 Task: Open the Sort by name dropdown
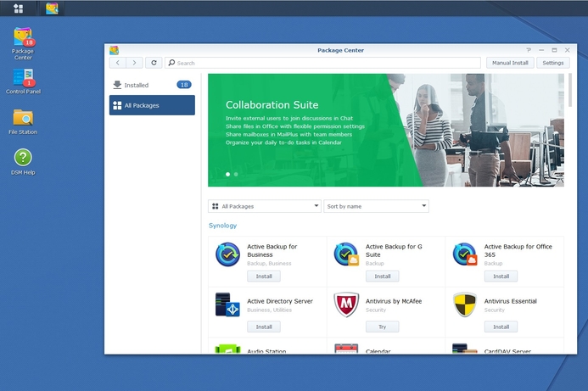pos(376,206)
